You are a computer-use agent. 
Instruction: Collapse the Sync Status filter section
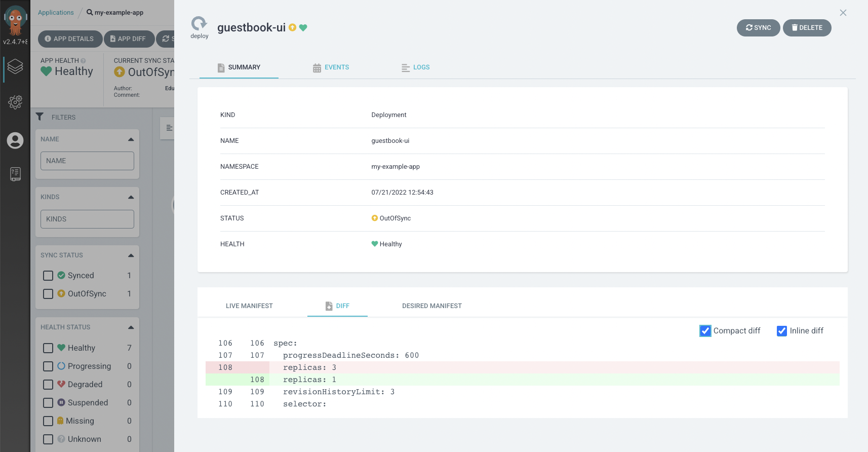(131, 255)
